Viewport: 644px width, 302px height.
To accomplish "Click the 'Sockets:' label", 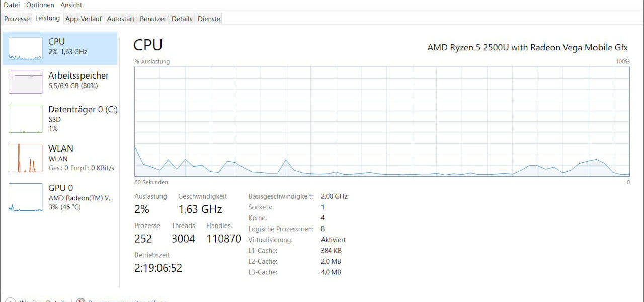I will tap(260, 207).
